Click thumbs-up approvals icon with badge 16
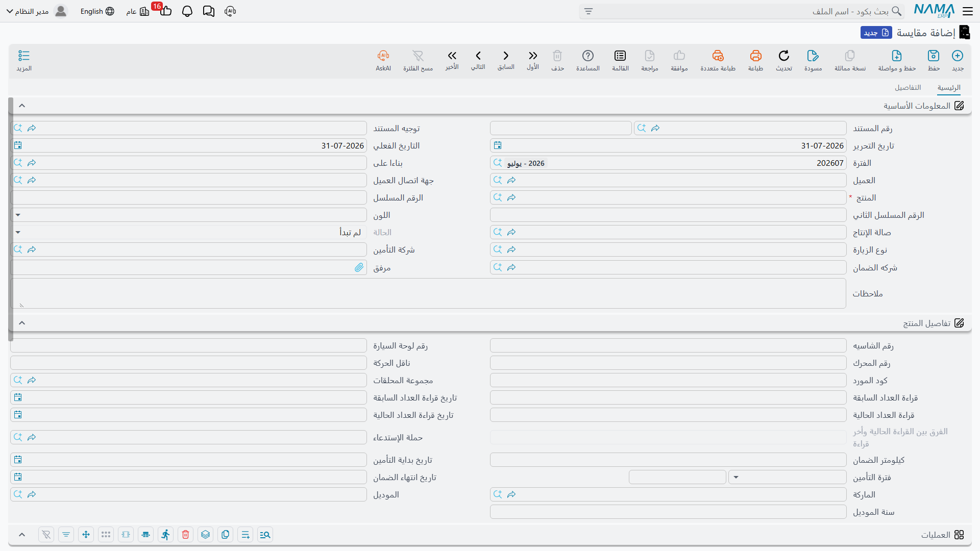Image resolution: width=980 pixels, height=551 pixels. (x=165, y=11)
